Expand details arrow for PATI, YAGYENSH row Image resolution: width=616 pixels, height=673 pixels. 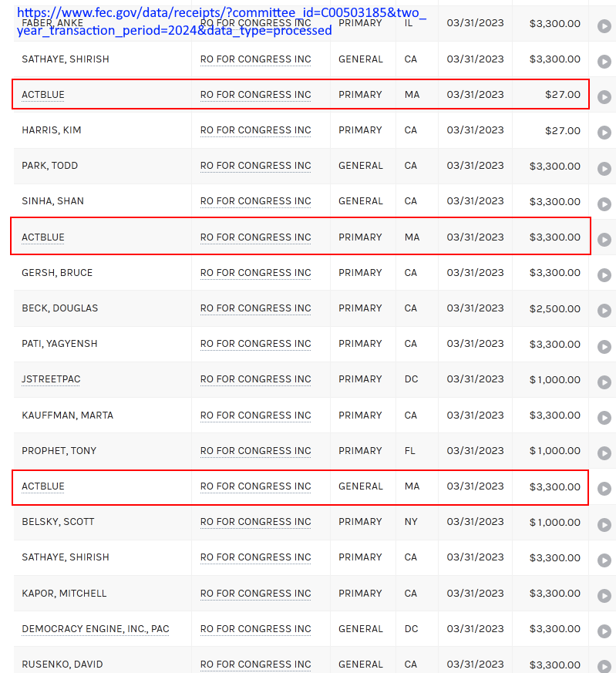pyautogui.click(x=604, y=347)
